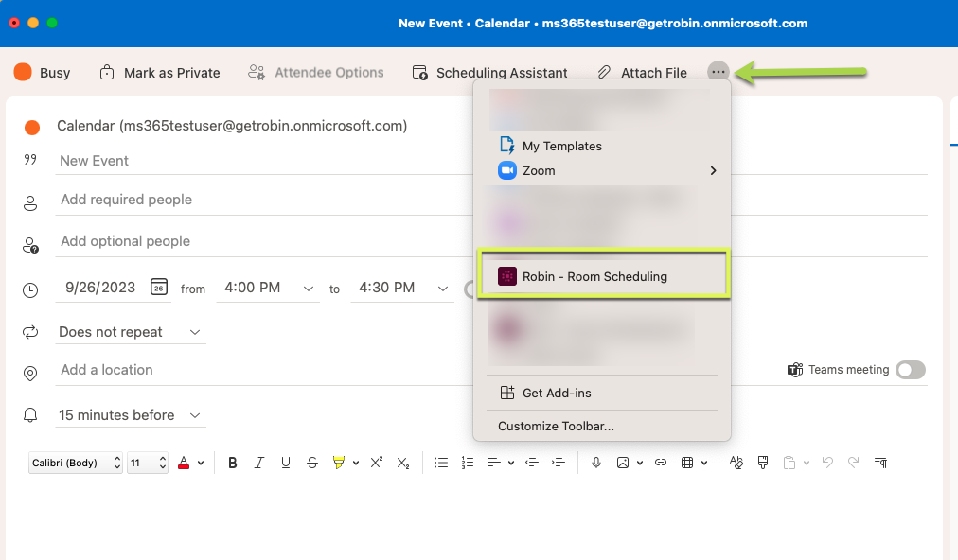The width and height of the screenshot is (958, 560).
Task: Click the insert picture icon
Action: [623, 463]
